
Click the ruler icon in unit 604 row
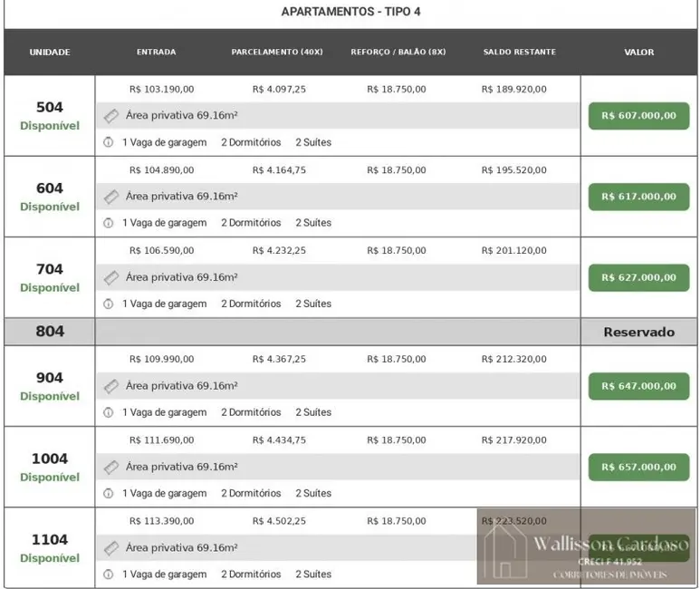[111, 197]
